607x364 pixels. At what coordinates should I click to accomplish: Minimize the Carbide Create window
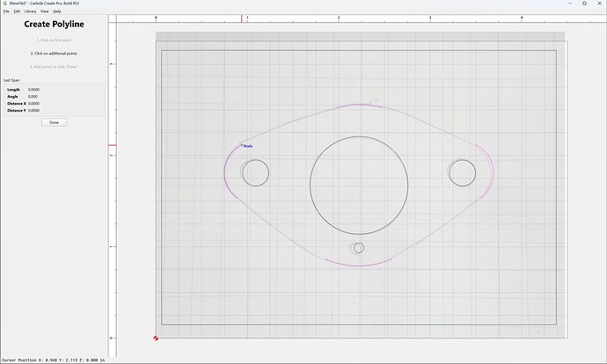pos(570,4)
